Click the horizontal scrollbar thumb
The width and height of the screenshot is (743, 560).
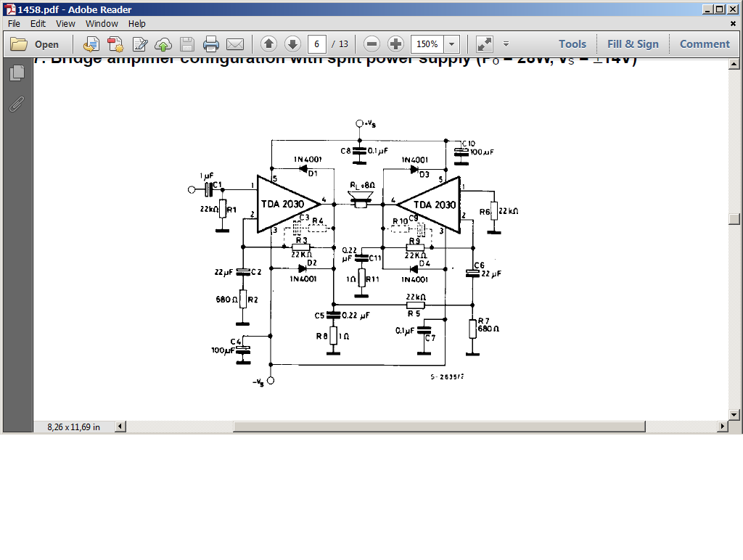click(x=439, y=427)
